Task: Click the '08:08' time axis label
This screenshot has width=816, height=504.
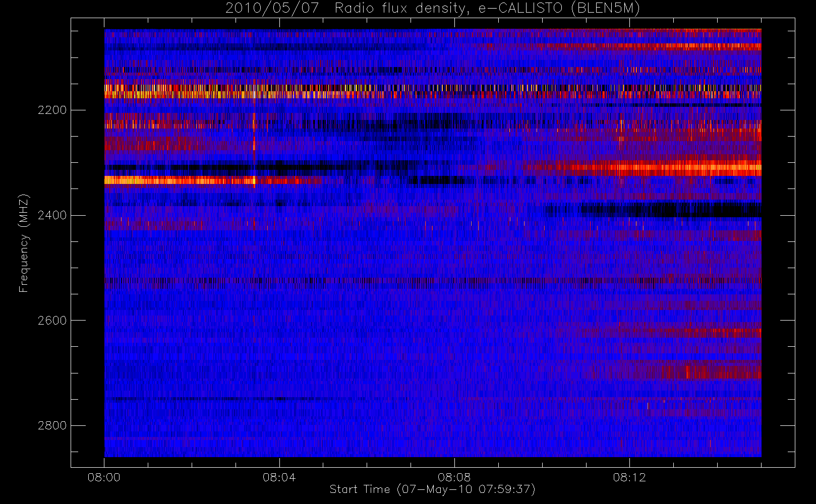Action: [x=454, y=477]
